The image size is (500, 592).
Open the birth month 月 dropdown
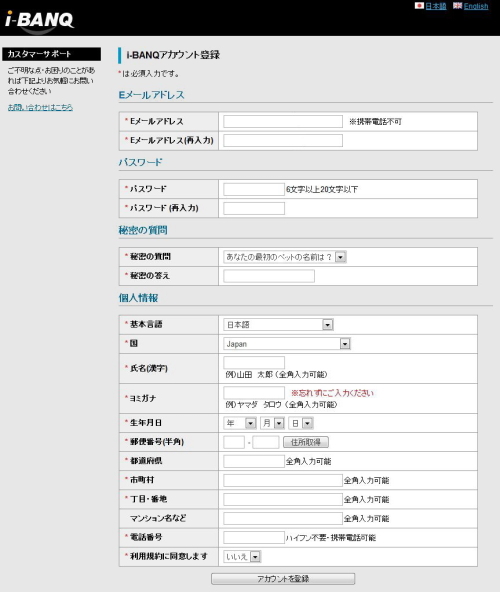pos(272,423)
